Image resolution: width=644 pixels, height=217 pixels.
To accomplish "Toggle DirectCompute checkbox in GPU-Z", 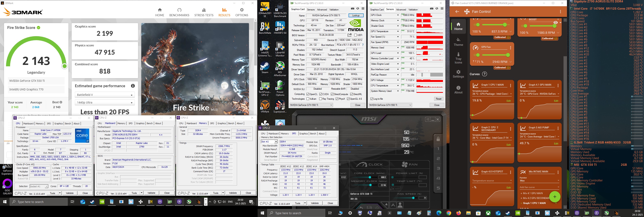I will click(332, 94).
